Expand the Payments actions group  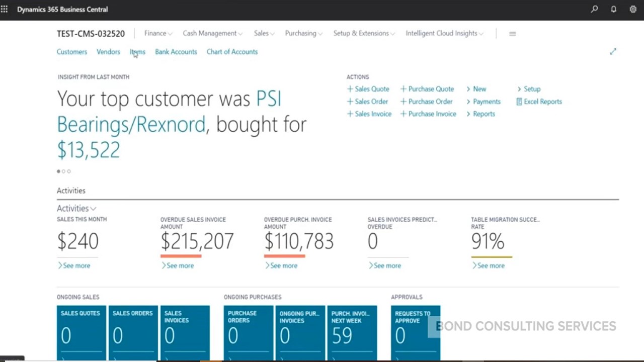pyautogui.click(x=483, y=102)
